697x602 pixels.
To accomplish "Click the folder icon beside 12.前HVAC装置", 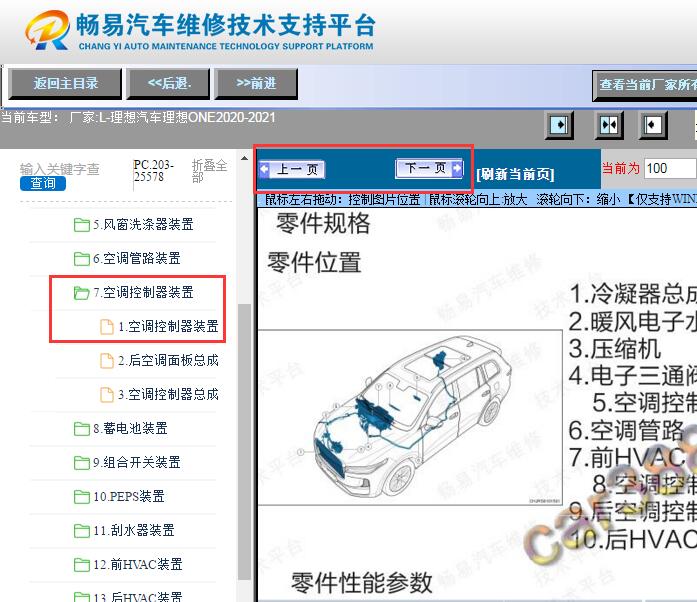I will pos(81,565).
